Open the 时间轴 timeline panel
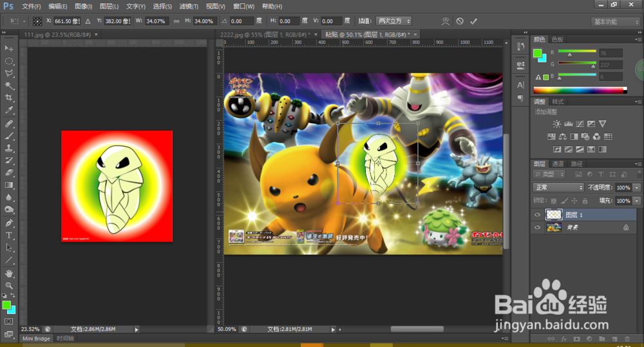 click(65, 339)
